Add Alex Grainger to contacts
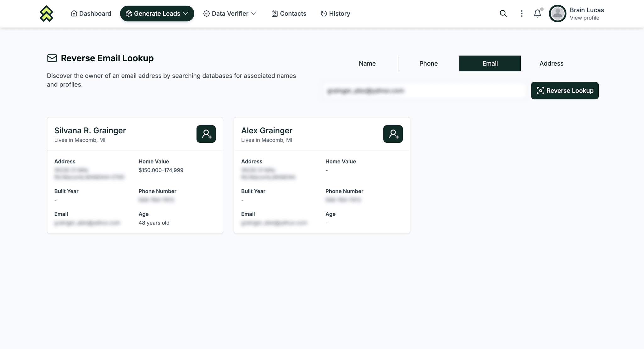 (x=393, y=134)
